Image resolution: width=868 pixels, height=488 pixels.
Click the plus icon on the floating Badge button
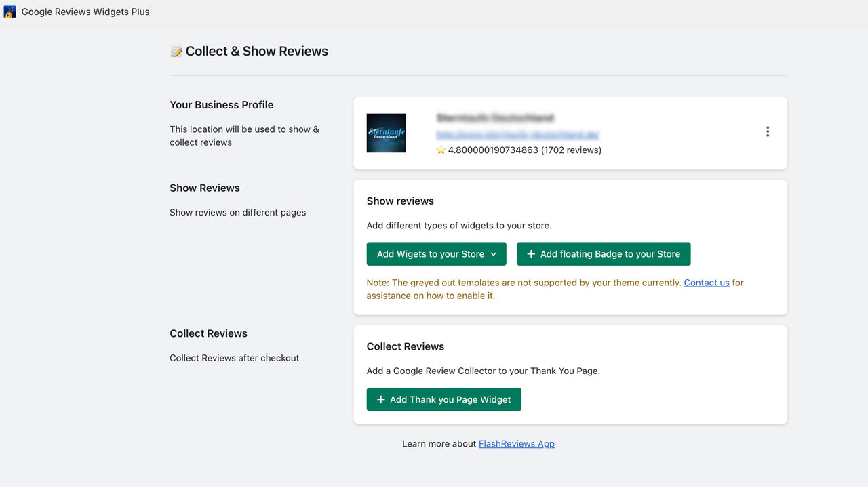tap(530, 253)
